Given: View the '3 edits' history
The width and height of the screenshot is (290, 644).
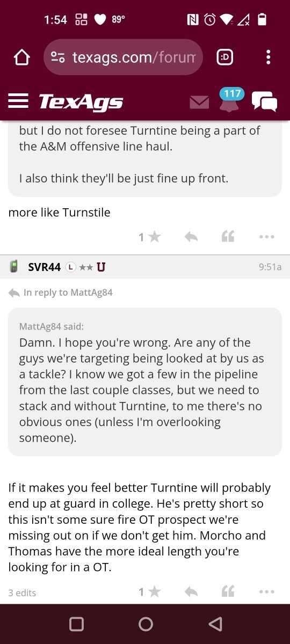Looking at the screenshot, I should tap(22, 593).
